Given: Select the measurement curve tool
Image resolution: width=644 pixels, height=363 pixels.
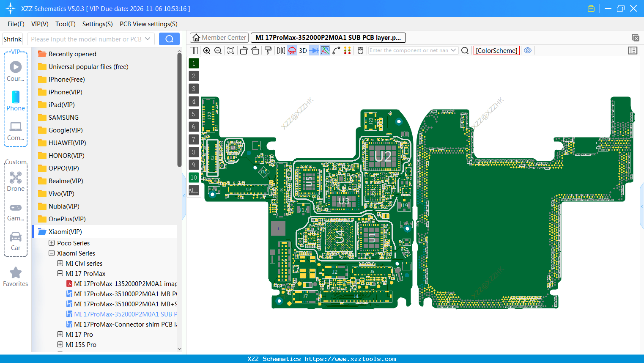Looking at the screenshot, I should click(337, 50).
